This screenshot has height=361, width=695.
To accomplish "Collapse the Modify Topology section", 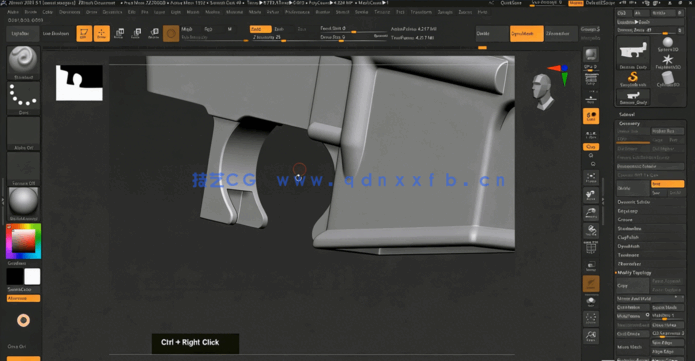I will pyautogui.click(x=634, y=273).
